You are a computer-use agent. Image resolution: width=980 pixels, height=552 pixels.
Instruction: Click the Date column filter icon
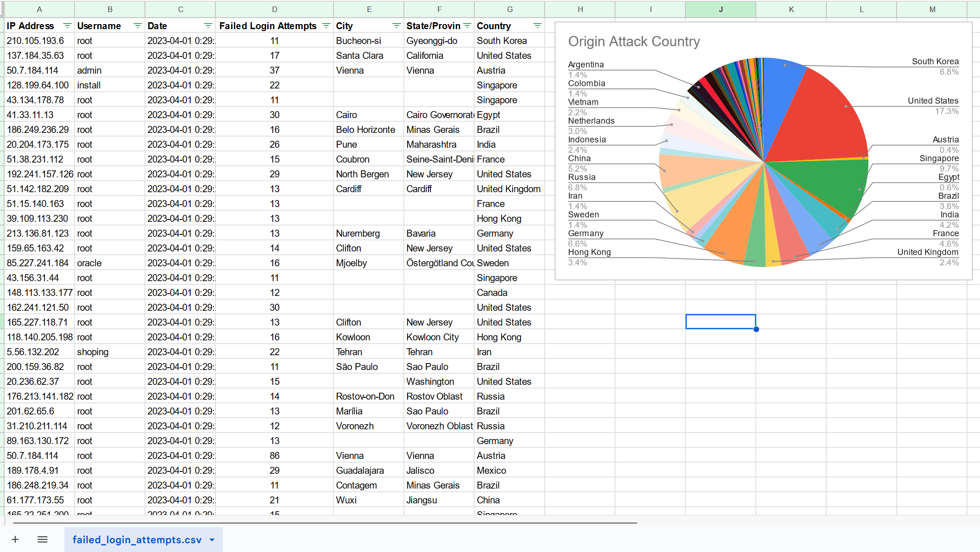[x=208, y=26]
